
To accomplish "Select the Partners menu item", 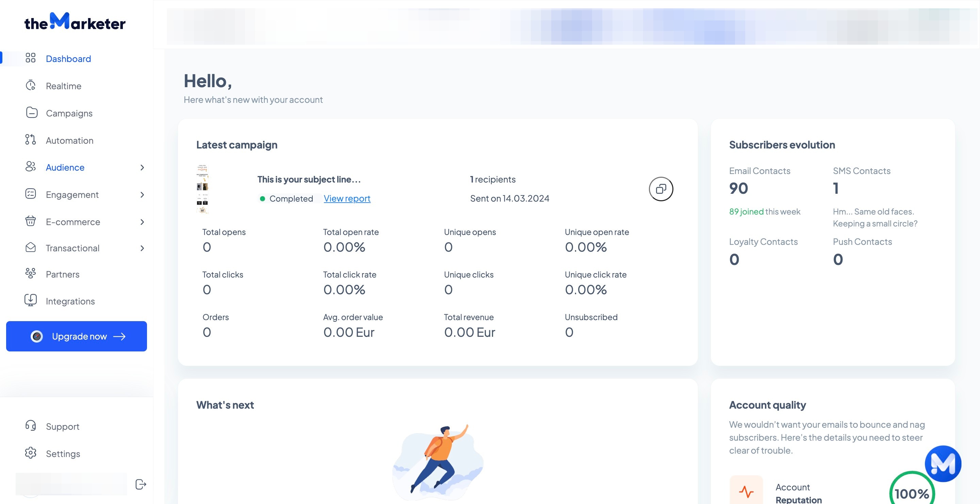I will pyautogui.click(x=62, y=274).
